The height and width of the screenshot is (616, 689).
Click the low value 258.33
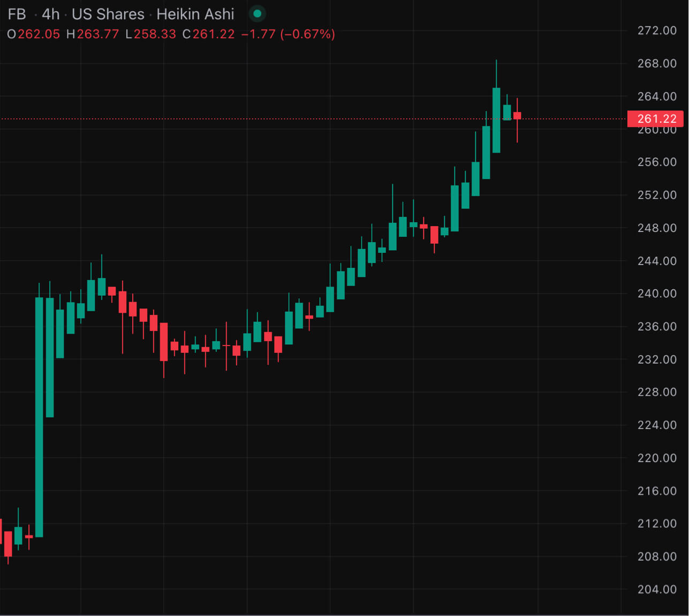click(155, 34)
